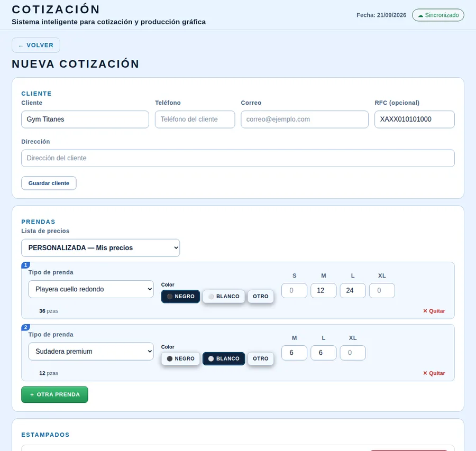Remove garment 2 with the red Quitar

[434, 373]
